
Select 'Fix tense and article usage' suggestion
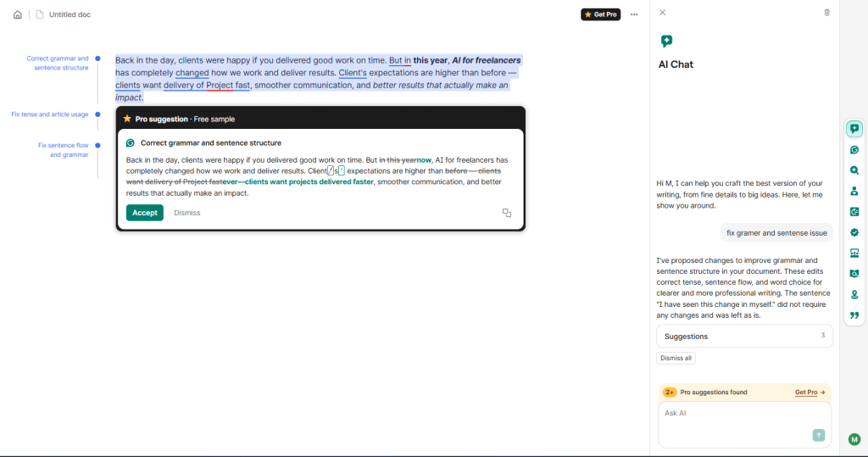pyautogui.click(x=50, y=114)
